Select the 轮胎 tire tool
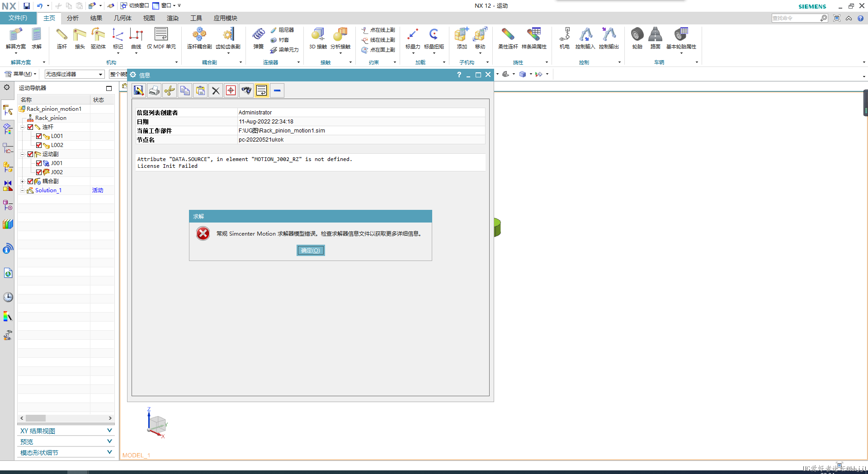Screen dimensions: 868x474 [637, 38]
